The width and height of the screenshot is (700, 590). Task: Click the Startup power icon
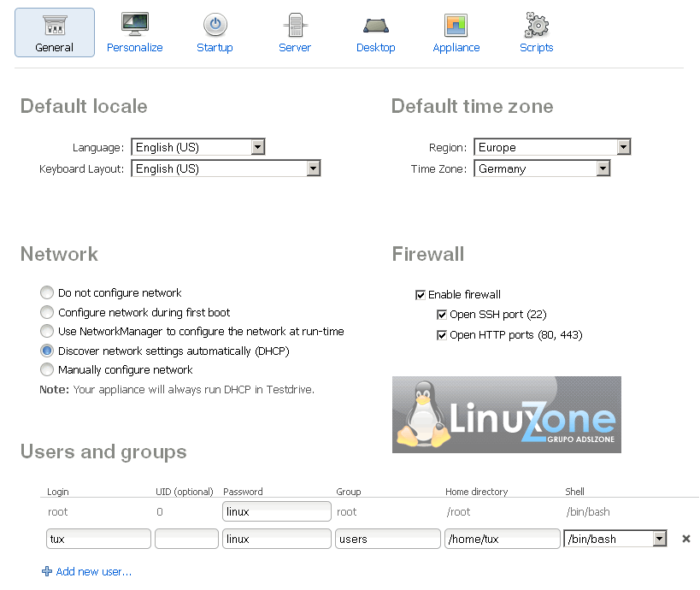click(215, 24)
